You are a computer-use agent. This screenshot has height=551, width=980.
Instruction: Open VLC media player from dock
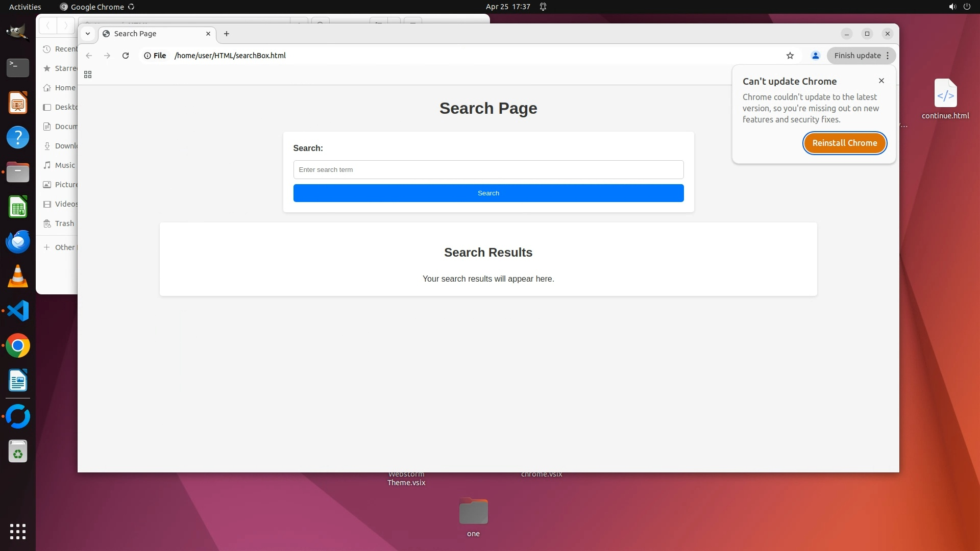[x=18, y=276]
